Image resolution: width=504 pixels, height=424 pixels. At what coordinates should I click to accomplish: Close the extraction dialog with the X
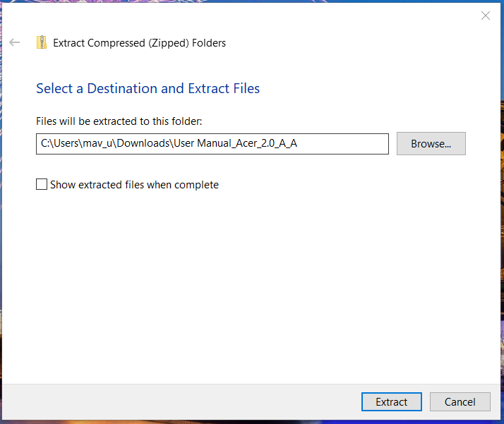(x=486, y=16)
